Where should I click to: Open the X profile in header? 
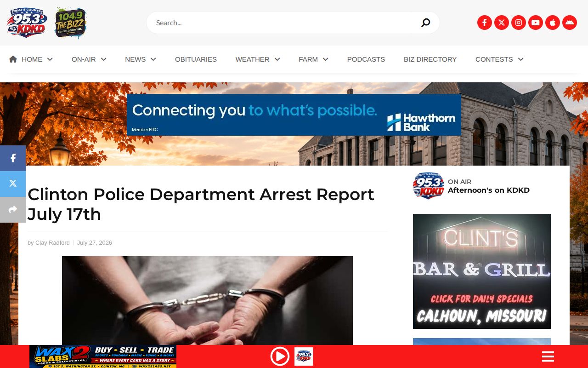(x=502, y=23)
